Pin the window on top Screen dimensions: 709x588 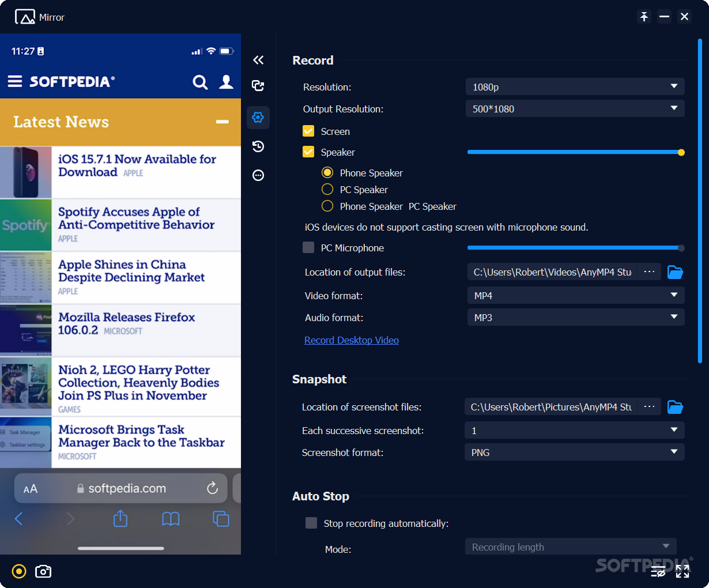point(644,17)
